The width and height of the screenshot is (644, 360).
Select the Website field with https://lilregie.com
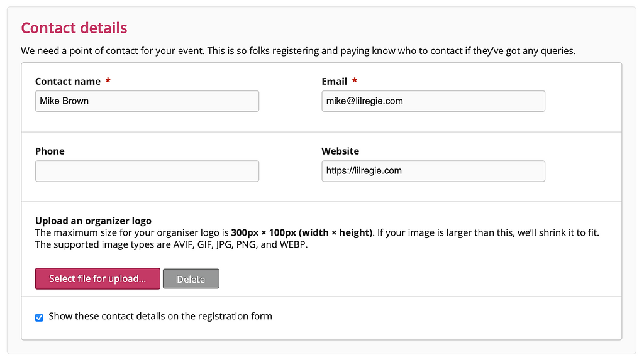tap(433, 172)
